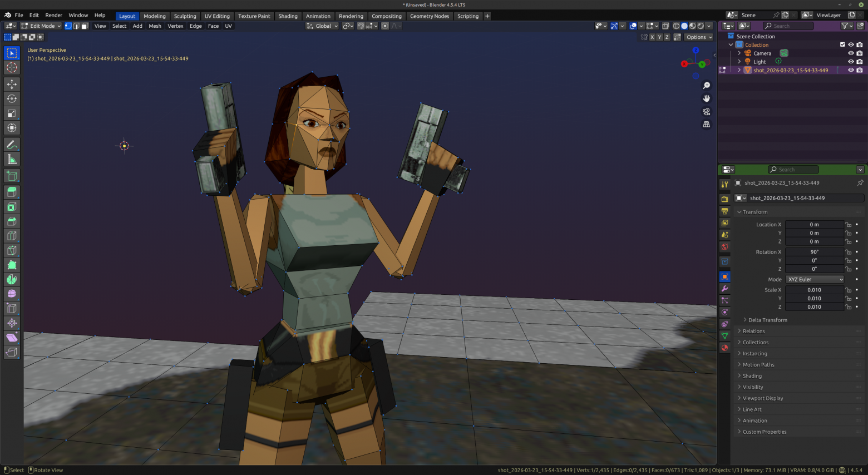This screenshot has width=868, height=475.
Task: Enable edge select mode in the header
Action: [x=76, y=26]
